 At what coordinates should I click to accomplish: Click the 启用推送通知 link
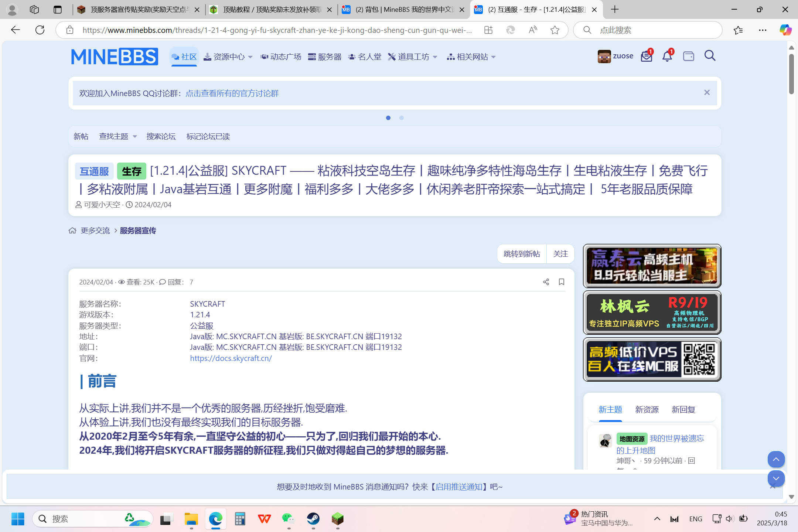[x=458, y=487]
